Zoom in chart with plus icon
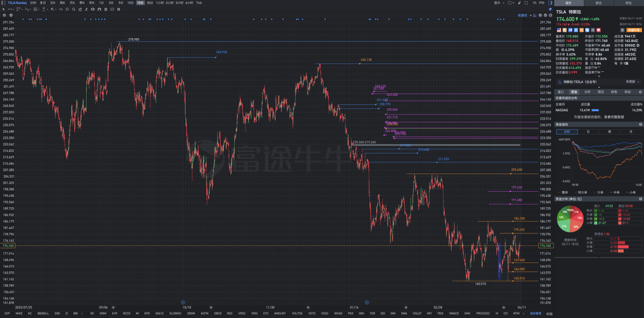 [550, 15]
